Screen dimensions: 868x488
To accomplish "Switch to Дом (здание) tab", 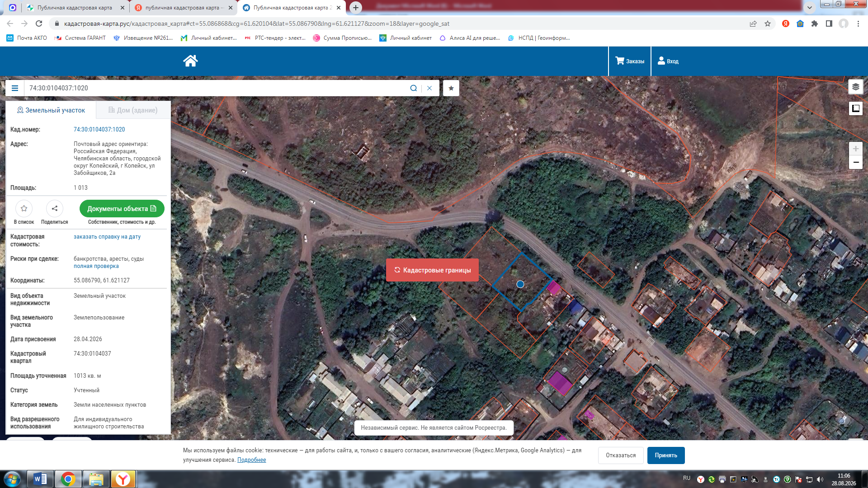I will 133,110.
